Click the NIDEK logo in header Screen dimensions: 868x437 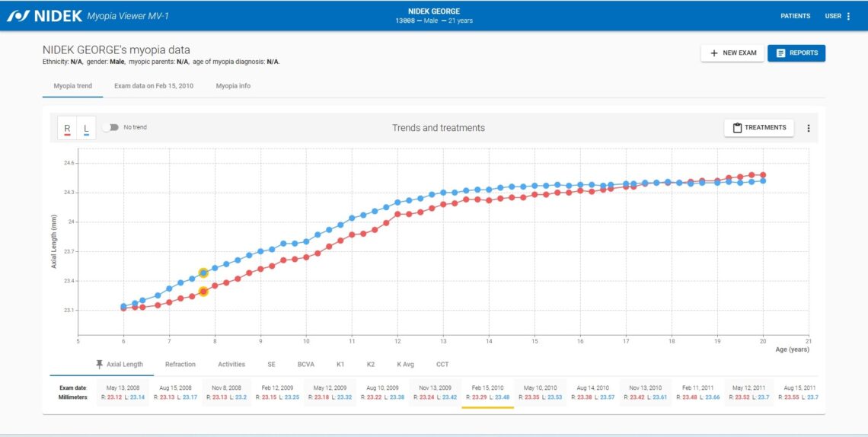click(x=45, y=16)
